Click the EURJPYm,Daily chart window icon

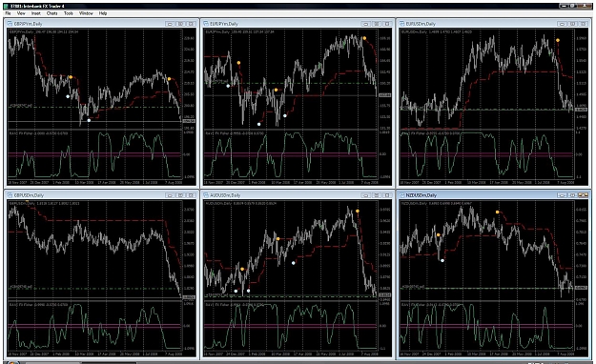tap(206, 24)
